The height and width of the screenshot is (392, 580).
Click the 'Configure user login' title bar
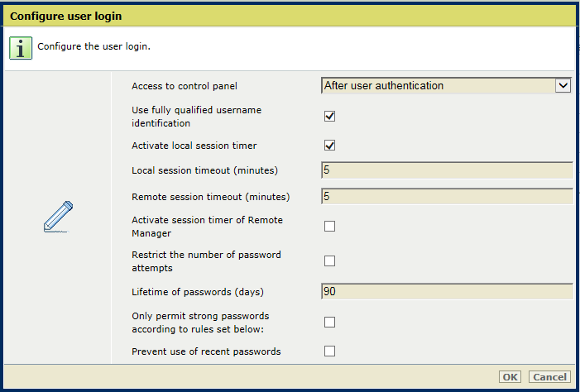(290, 16)
